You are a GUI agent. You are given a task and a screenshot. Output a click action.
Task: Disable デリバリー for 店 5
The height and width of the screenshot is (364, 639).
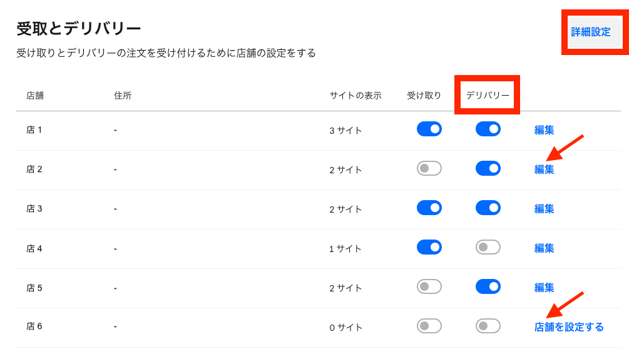[x=488, y=286]
